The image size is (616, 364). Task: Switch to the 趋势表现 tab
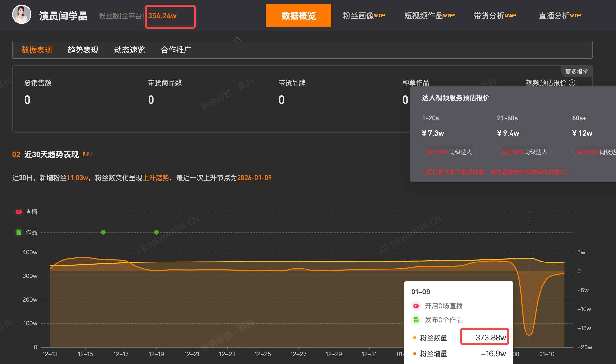[83, 50]
